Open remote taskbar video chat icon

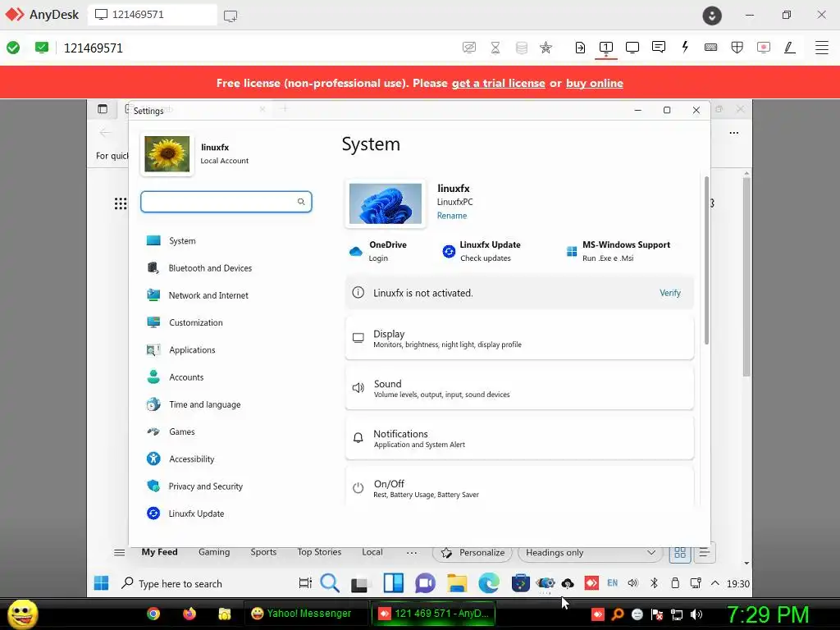pyautogui.click(x=426, y=583)
